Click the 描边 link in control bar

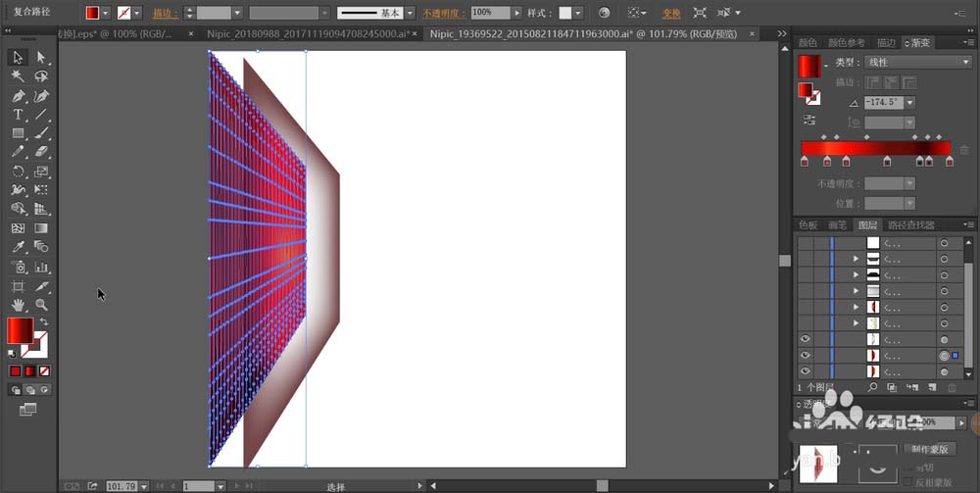(x=165, y=13)
